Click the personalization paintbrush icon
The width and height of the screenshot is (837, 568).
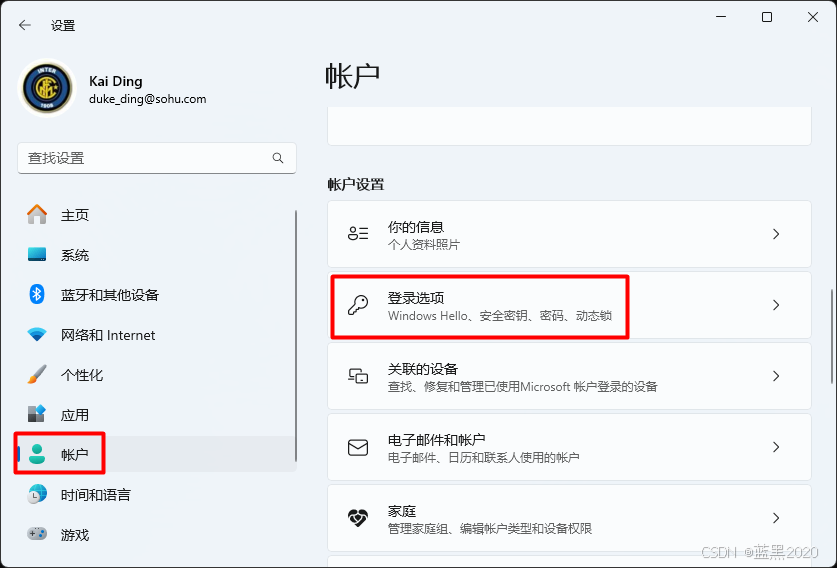point(37,375)
